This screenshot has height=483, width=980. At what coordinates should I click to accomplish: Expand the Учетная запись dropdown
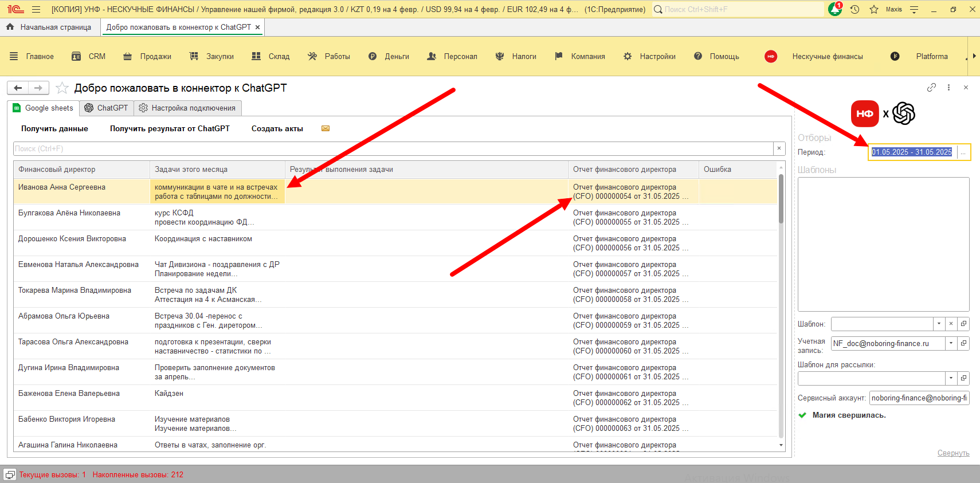[x=951, y=343]
